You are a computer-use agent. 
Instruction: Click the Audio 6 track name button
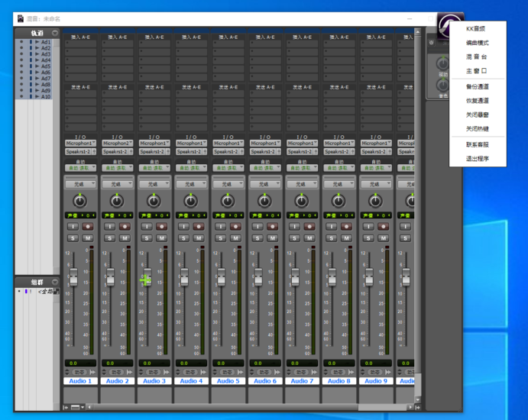coord(265,381)
